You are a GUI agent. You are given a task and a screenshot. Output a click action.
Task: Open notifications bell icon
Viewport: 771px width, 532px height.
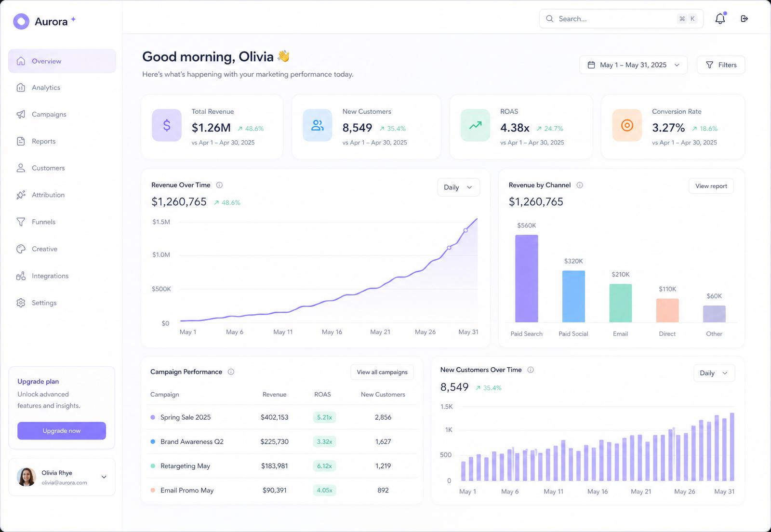coord(720,19)
